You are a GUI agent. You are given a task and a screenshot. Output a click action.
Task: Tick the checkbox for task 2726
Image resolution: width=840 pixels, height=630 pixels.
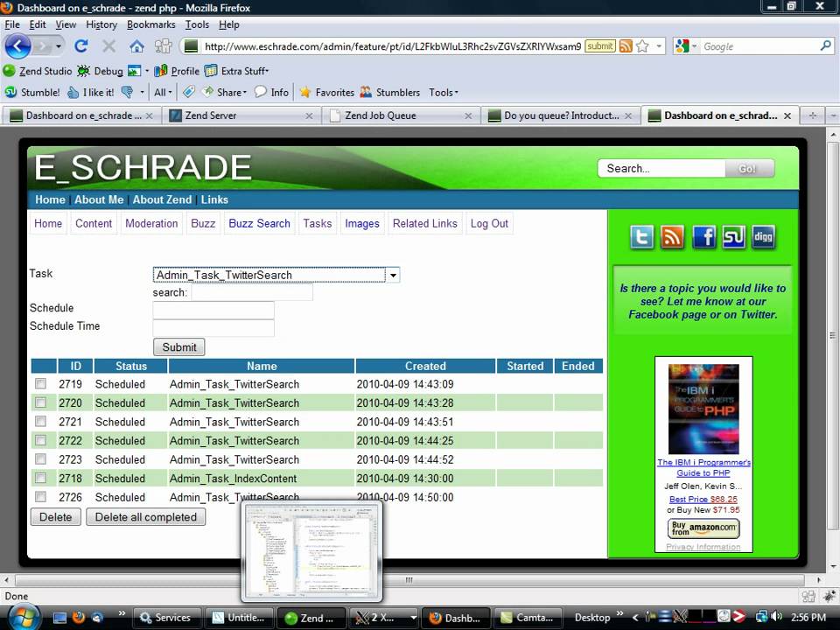pos(40,497)
